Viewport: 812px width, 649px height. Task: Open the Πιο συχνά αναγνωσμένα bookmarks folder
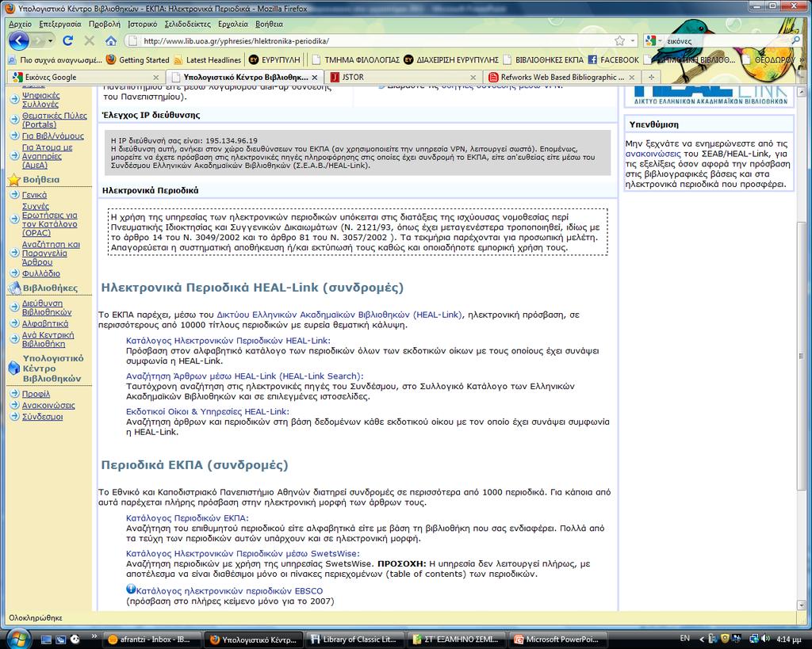pos(56,60)
